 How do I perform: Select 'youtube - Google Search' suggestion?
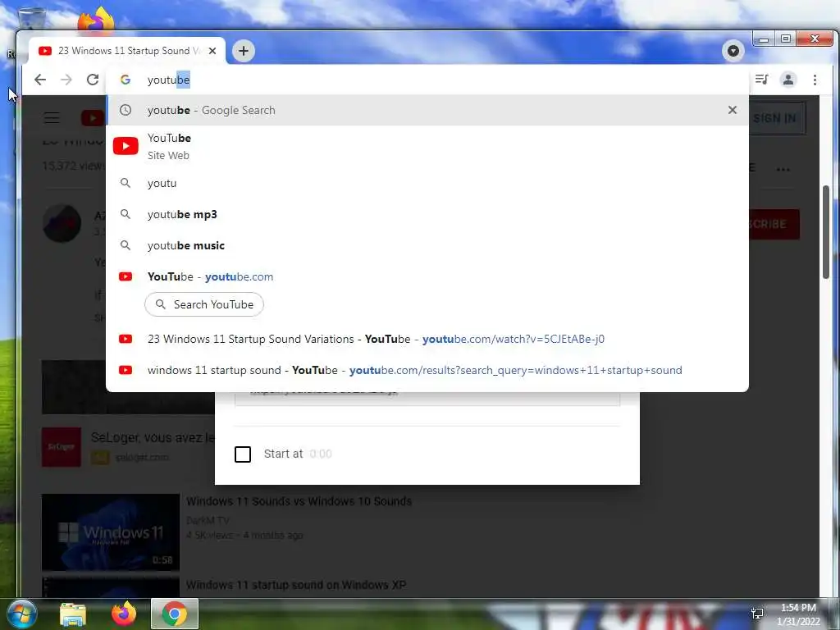point(427,110)
